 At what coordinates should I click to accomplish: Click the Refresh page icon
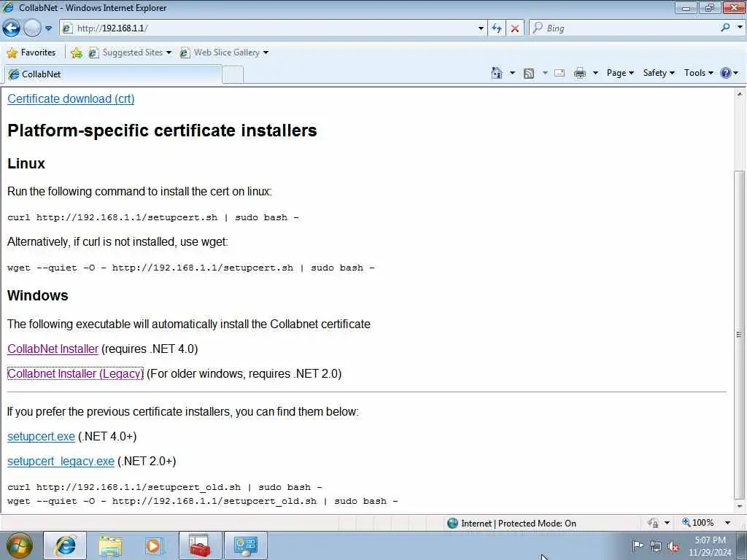(497, 28)
